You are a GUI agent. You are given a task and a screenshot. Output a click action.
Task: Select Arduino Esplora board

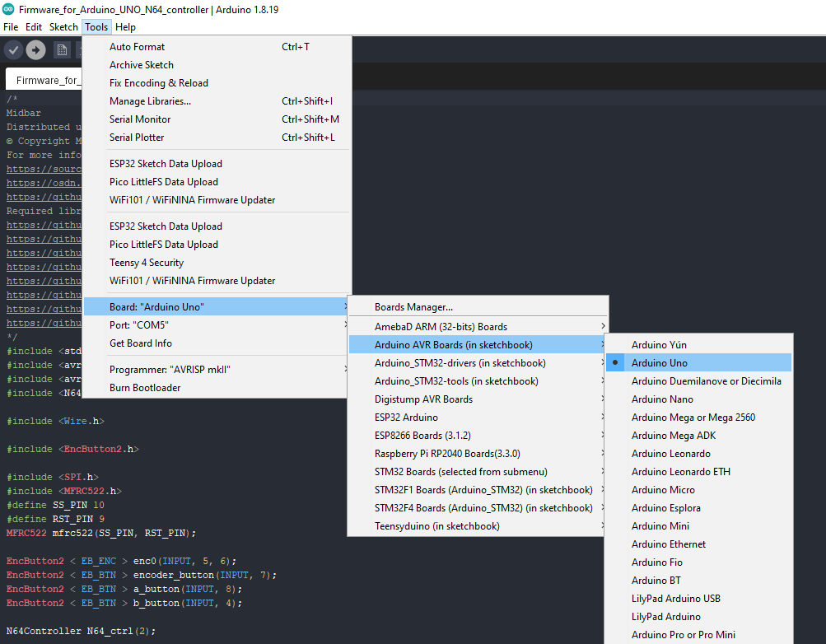698,508
